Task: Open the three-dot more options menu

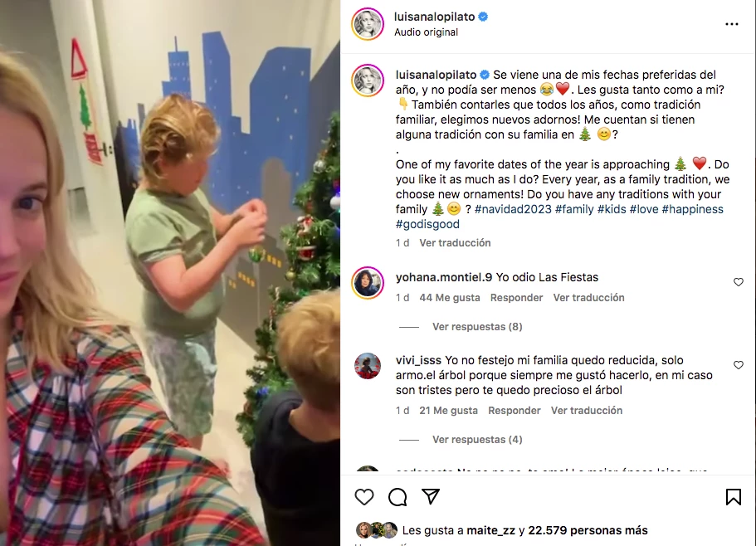Action: click(x=731, y=24)
